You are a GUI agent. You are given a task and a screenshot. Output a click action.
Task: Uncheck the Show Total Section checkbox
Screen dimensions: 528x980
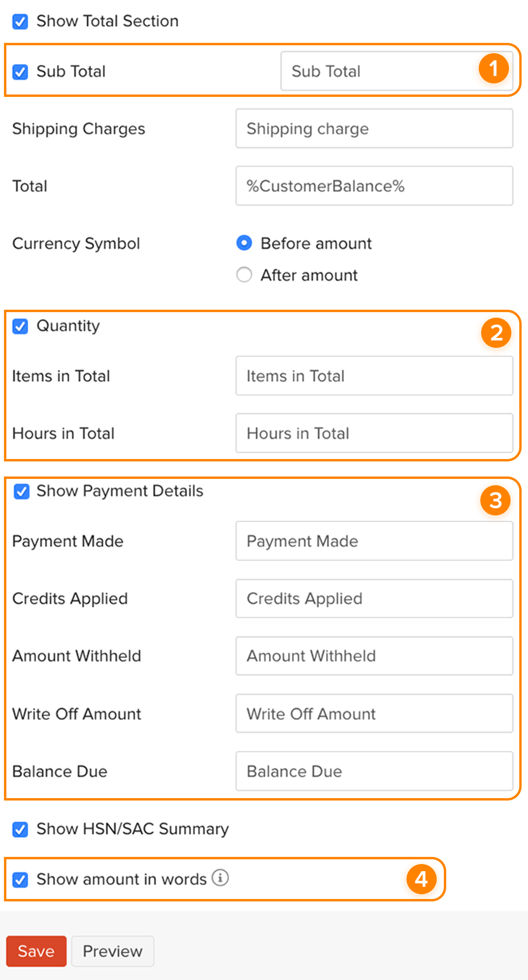[20, 22]
